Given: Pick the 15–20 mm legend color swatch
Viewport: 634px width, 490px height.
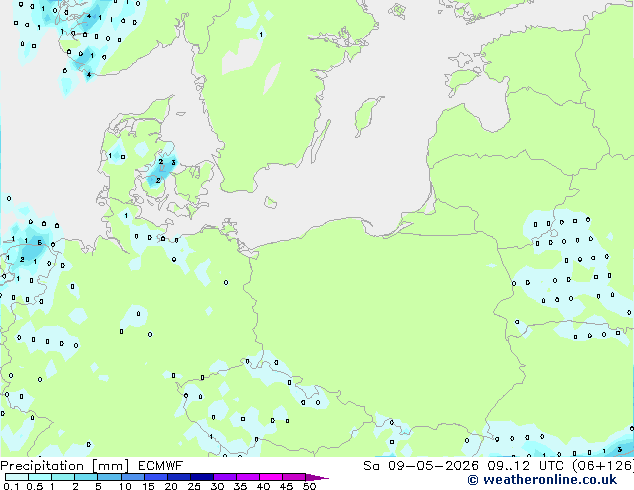Looking at the screenshot, I should click(x=155, y=477).
